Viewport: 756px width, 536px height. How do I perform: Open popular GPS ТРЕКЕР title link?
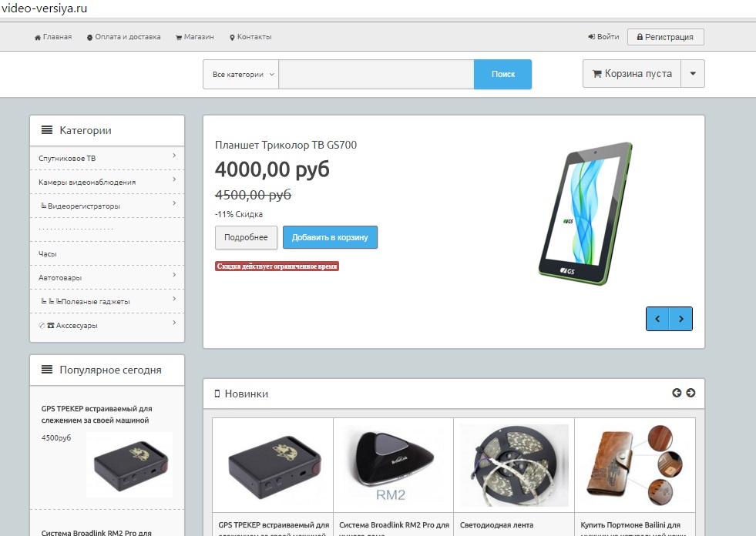click(x=96, y=414)
